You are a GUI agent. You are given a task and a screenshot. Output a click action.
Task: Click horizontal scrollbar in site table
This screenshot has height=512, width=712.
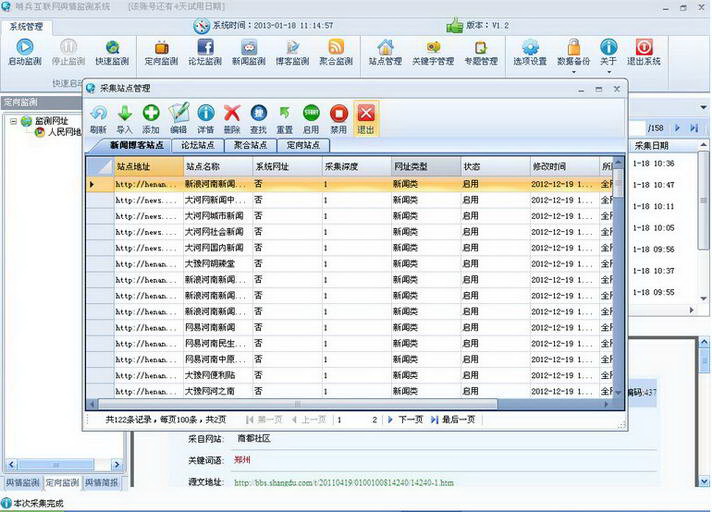[x=297, y=404]
